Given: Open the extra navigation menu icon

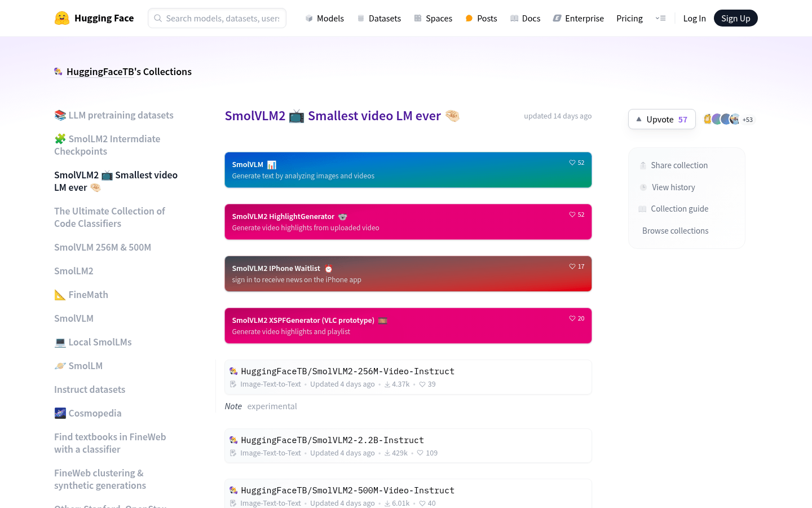Looking at the screenshot, I should click(660, 18).
